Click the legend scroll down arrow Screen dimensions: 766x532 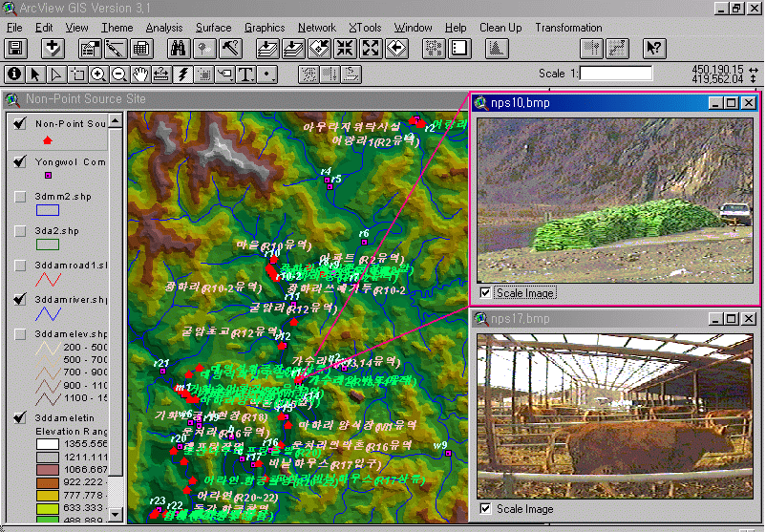point(116,515)
